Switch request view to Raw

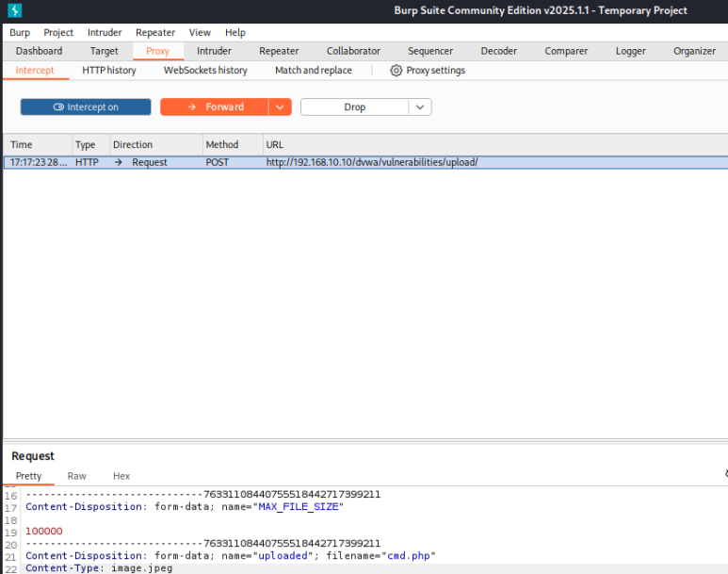tap(76, 476)
